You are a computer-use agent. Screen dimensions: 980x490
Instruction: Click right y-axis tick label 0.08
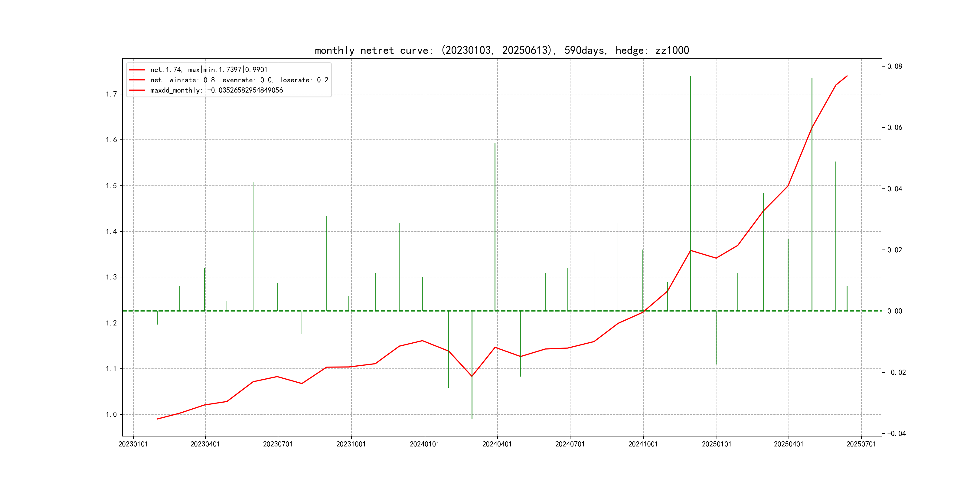(x=894, y=66)
